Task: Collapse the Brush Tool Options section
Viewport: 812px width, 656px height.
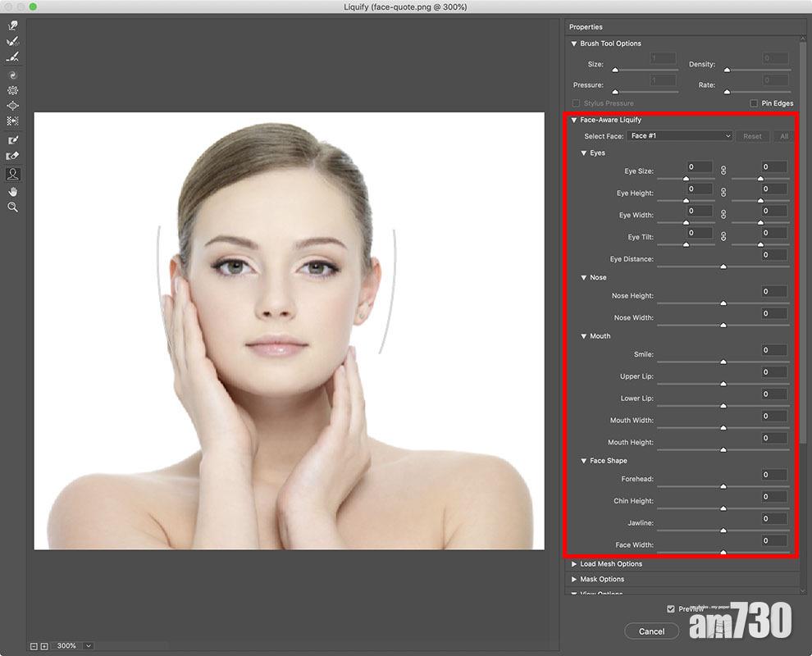Action: click(x=574, y=43)
